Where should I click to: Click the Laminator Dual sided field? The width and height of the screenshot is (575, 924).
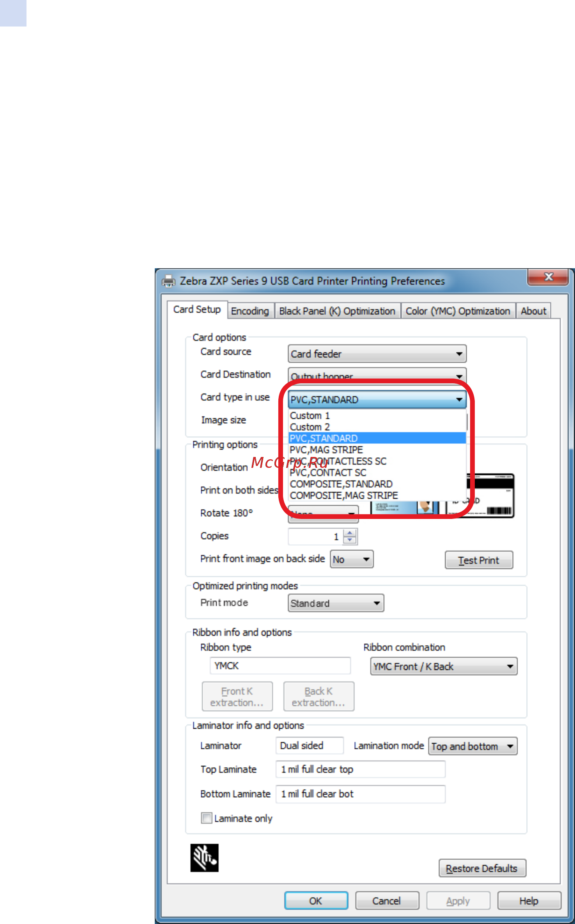[310, 745]
